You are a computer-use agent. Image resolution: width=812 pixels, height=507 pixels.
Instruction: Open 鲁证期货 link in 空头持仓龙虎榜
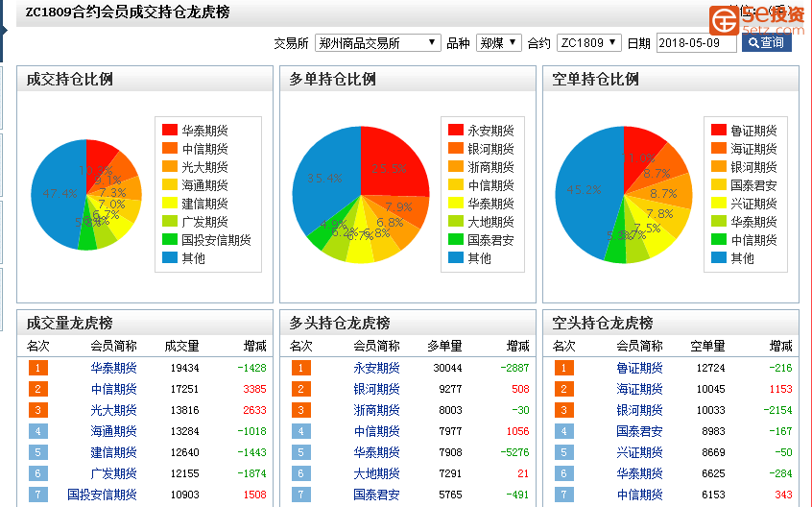tap(639, 368)
